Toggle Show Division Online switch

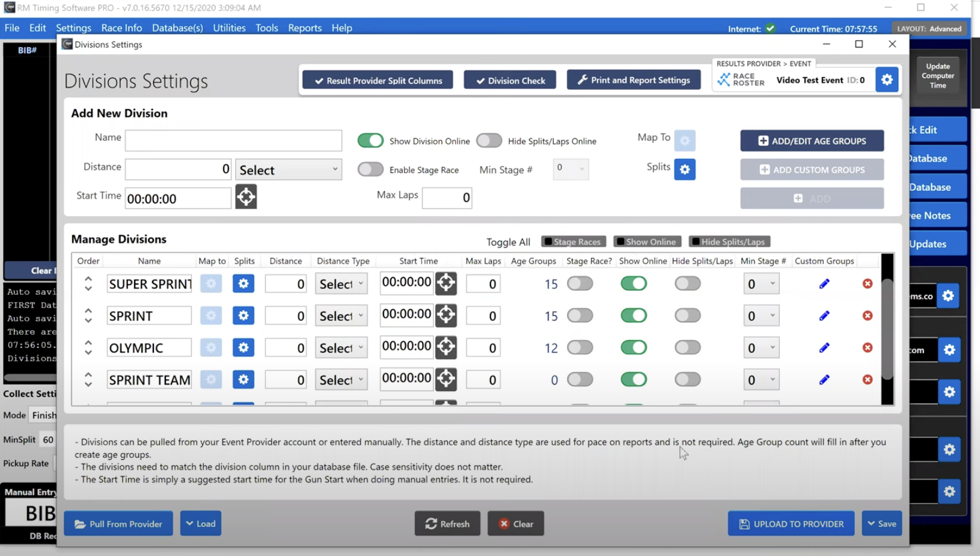(370, 141)
